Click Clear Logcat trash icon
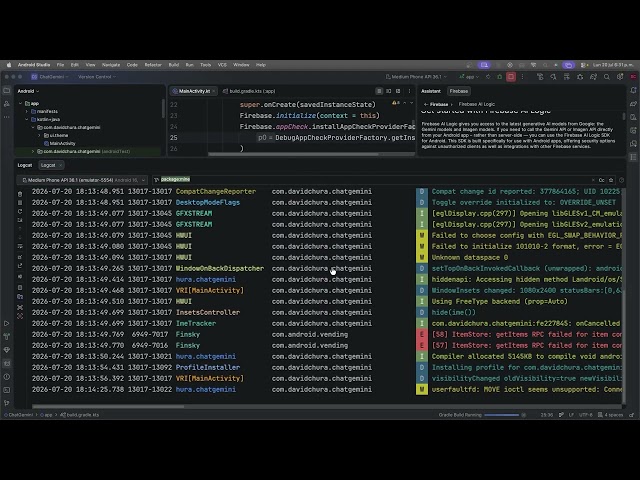 tap(20, 194)
